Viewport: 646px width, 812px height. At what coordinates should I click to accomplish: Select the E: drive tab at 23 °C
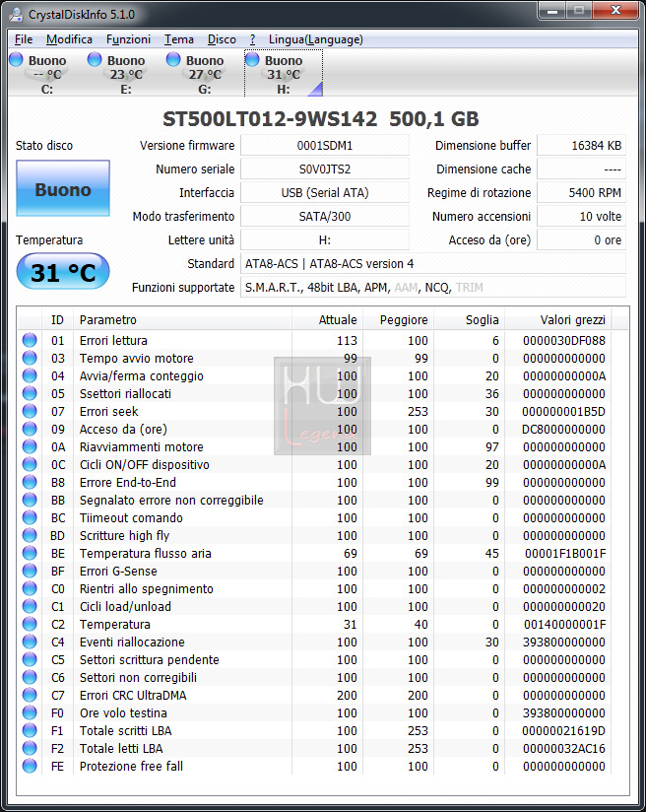click(126, 74)
